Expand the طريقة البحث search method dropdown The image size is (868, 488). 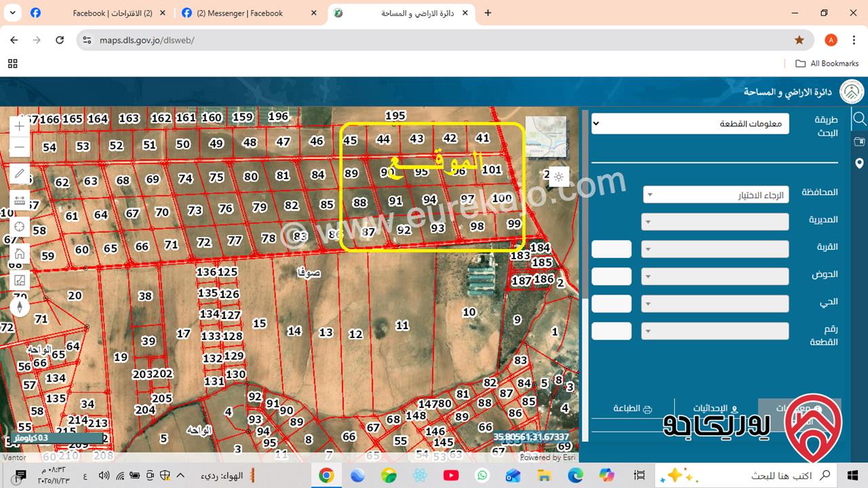pos(690,124)
